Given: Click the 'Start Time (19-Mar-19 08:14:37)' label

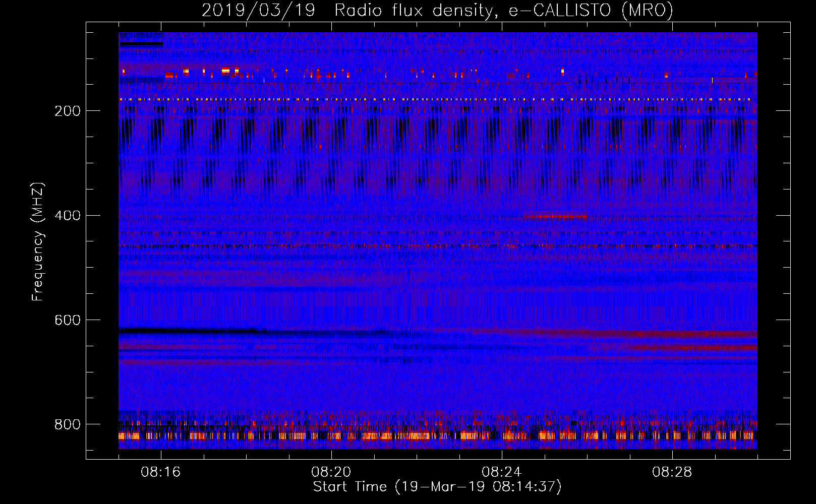Looking at the screenshot, I should click(x=437, y=486).
